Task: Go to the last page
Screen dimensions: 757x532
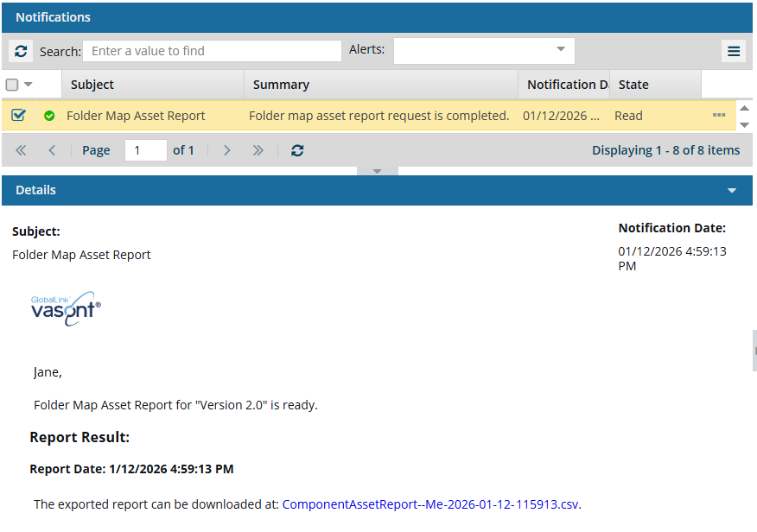Action: (258, 150)
